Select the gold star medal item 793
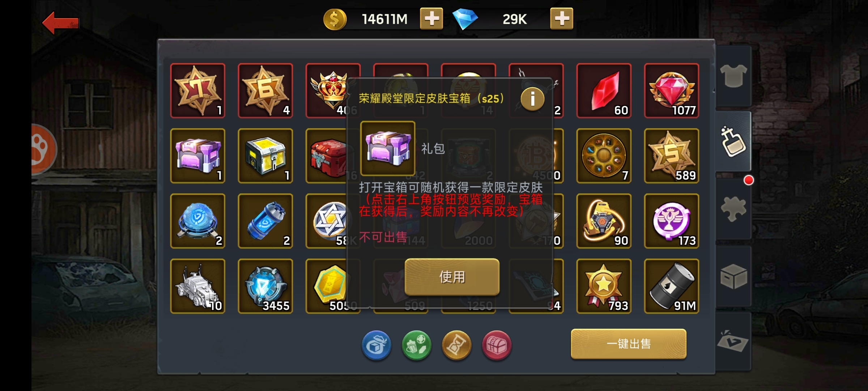 pos(604,286)
